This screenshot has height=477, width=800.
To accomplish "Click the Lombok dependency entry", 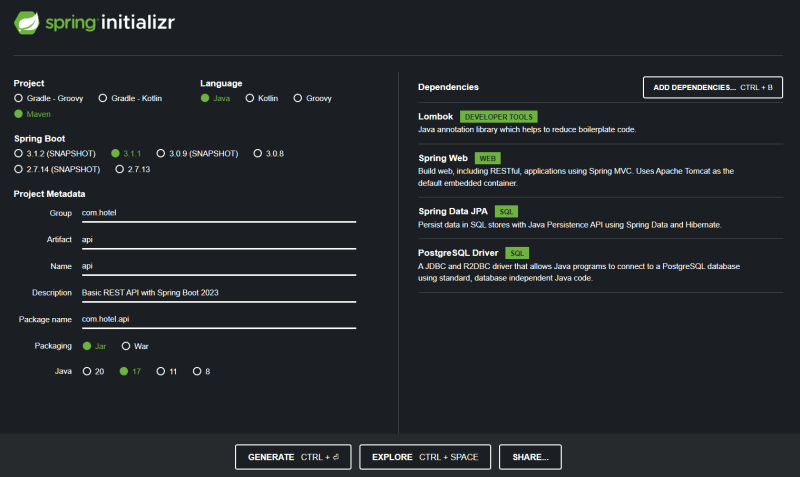I will point(600,123).
